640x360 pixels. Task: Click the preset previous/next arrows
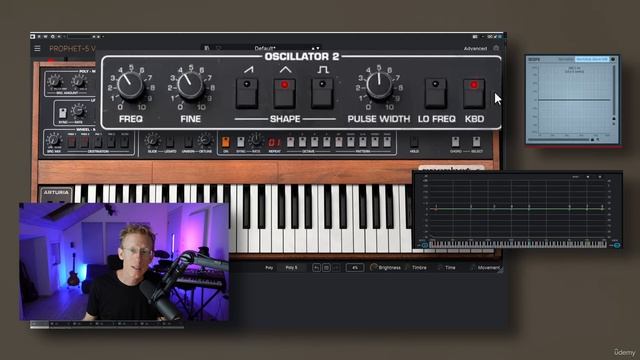[316, 48]
